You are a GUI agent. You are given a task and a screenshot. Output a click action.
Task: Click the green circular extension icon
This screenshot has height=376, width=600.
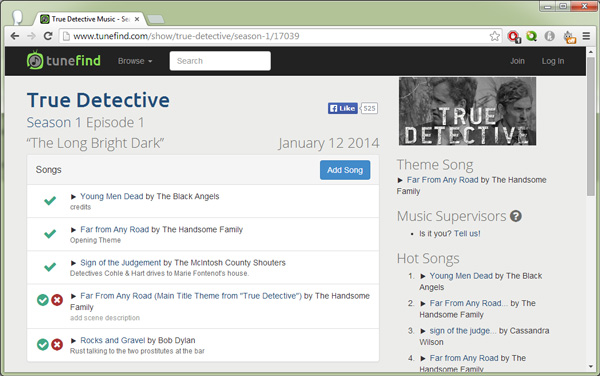(x=532, y=36)
